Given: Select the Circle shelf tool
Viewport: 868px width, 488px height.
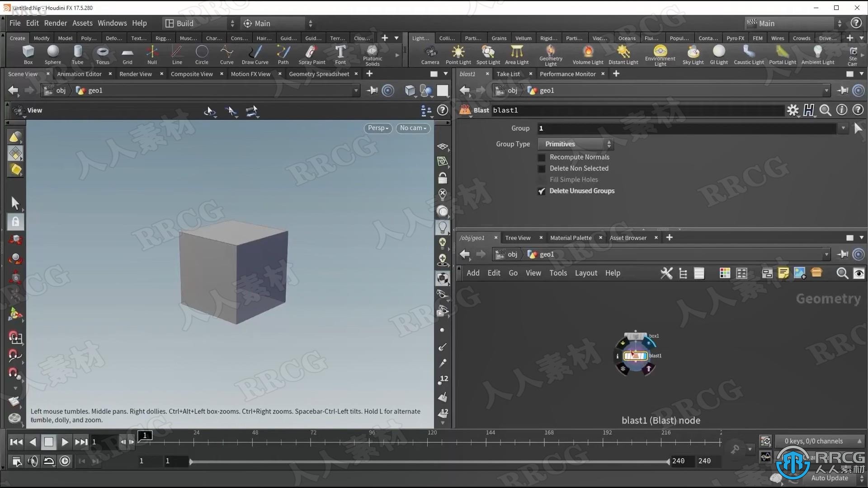Looking at the screenshot, I should pos(202,55).
